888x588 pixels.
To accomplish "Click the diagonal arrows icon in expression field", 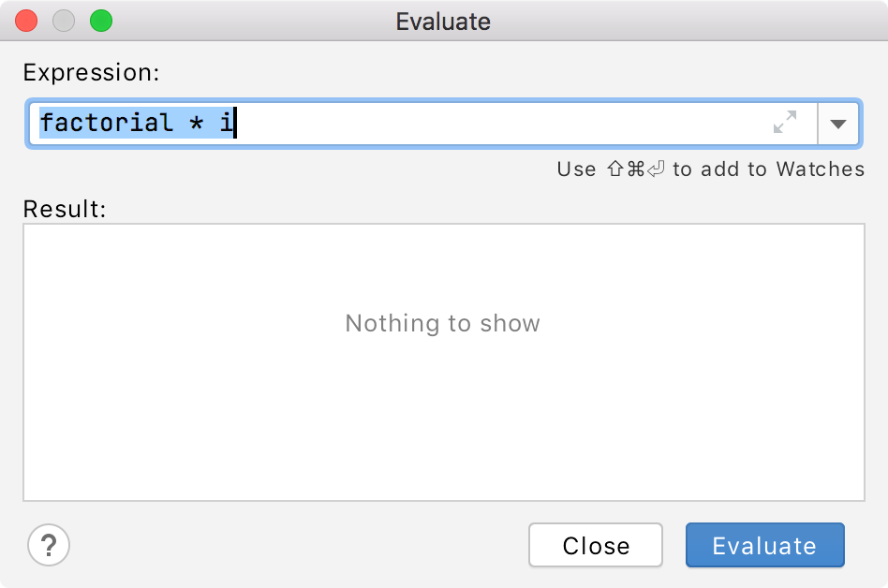I will [785, 123].
